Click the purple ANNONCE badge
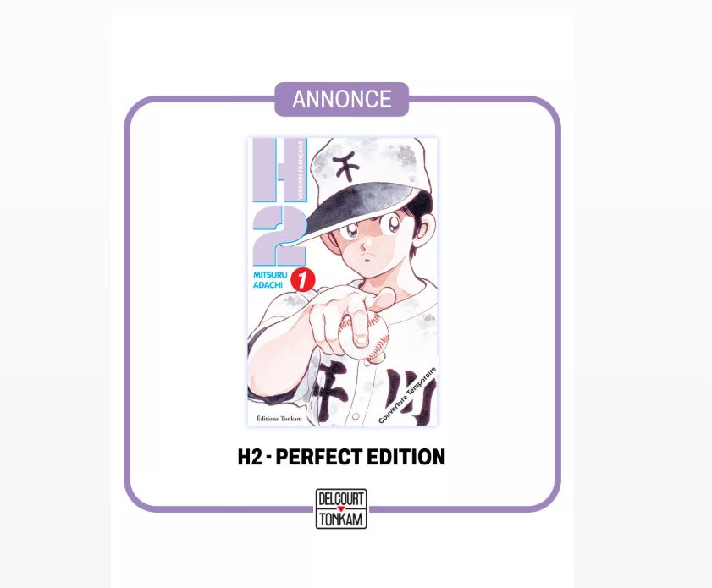The height and width of the screenshot is (588, 712). [x=342, y=99]
